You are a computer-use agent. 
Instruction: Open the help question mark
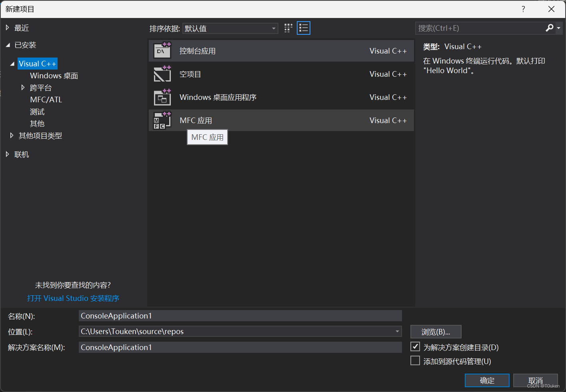[x=523, y=9]
